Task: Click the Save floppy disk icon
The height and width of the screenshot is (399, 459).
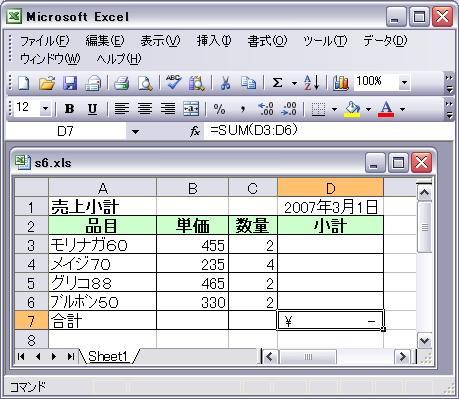Action: pyautogui.click(x=70, y=83)
